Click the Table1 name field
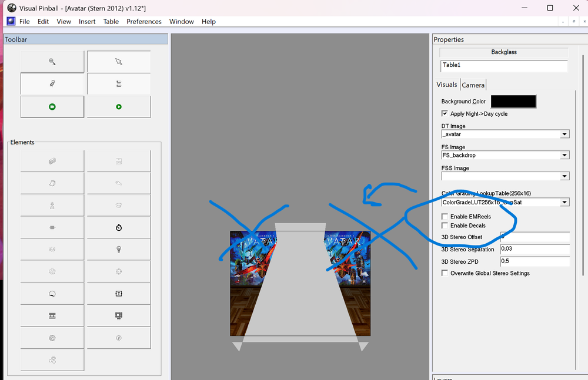 coord(504,66)
